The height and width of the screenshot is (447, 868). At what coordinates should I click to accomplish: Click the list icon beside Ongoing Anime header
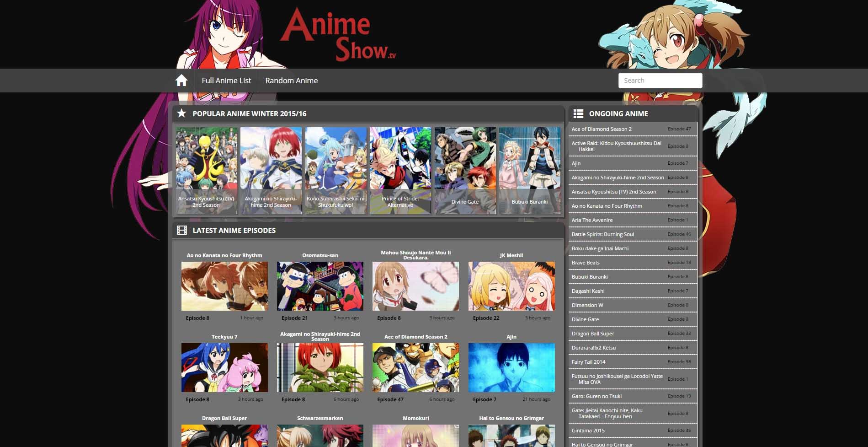pyautogui.click(x=579, y=113)
